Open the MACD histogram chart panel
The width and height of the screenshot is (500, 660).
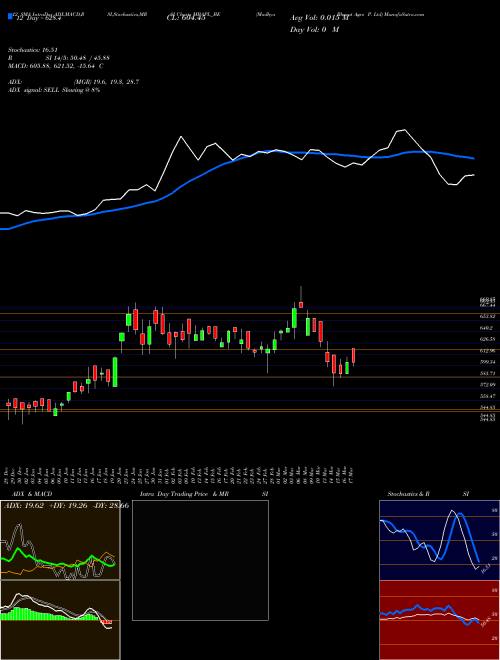pyautogui.click(x=60, y=620)
